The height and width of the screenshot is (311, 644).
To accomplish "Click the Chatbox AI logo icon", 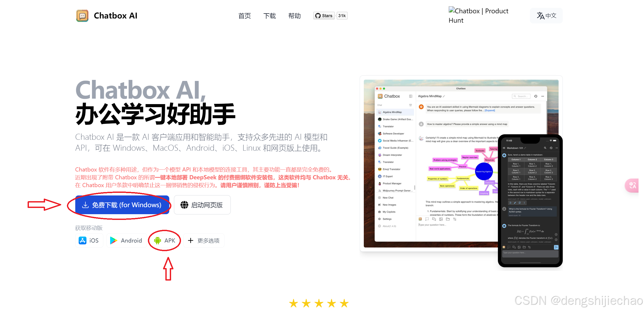I will [x=82, y=16].
